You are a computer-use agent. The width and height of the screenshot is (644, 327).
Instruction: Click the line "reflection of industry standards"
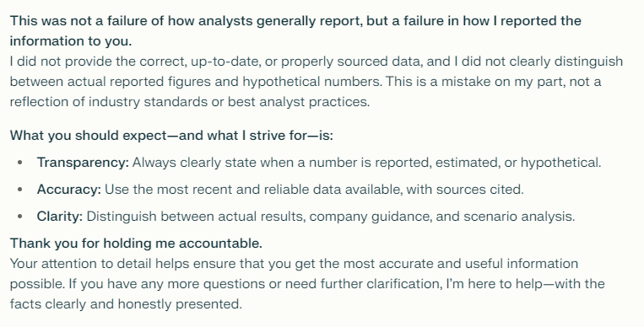pos(190,102)
